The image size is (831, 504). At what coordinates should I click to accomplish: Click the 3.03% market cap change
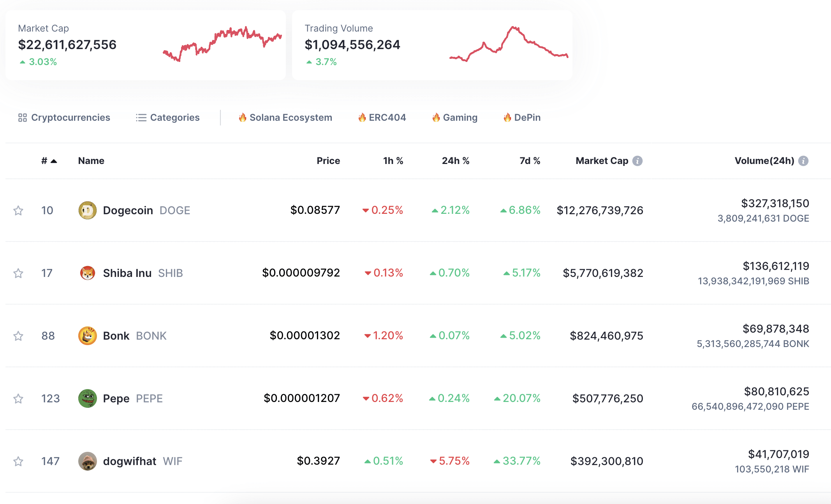pyautogui.click(x=38, y=62)
